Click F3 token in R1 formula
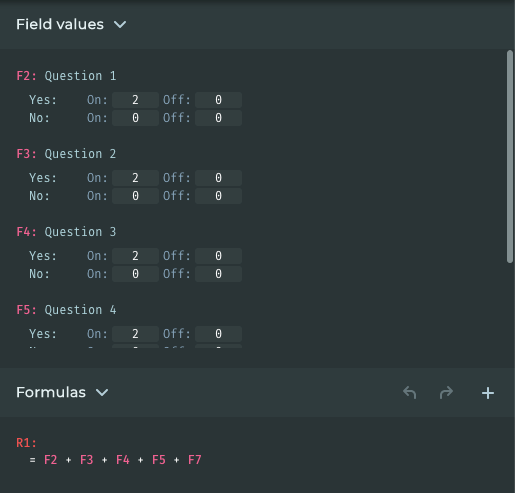 pyautogui.click(x=87, y=460)
